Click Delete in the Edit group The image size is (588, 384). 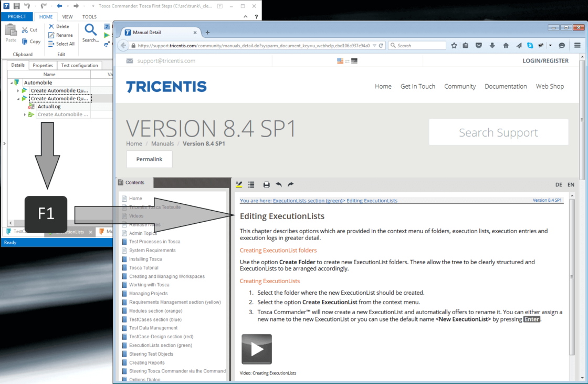(x=59, y=26)
